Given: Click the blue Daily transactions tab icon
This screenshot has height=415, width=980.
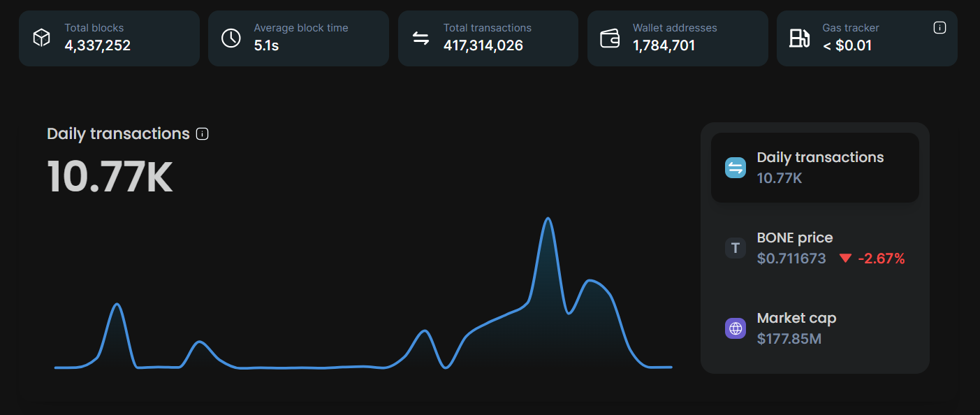Looking at the screenshot, I should click(x=736, y=168).
